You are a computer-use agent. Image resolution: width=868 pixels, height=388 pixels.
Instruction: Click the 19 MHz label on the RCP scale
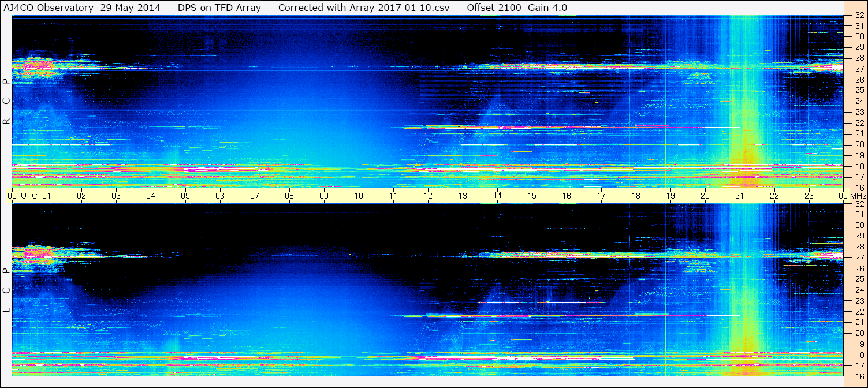pos(859,155)
